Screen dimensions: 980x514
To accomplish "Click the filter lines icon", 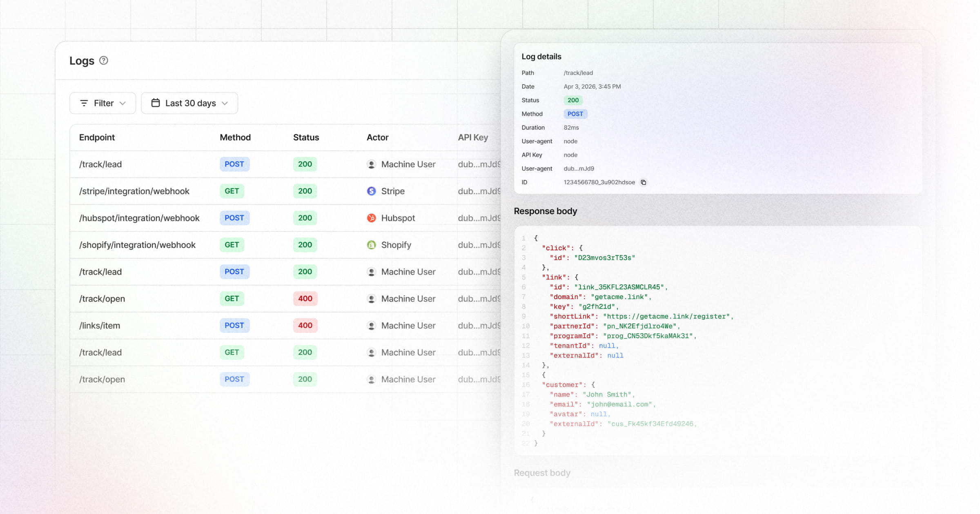I will [84, 103].
